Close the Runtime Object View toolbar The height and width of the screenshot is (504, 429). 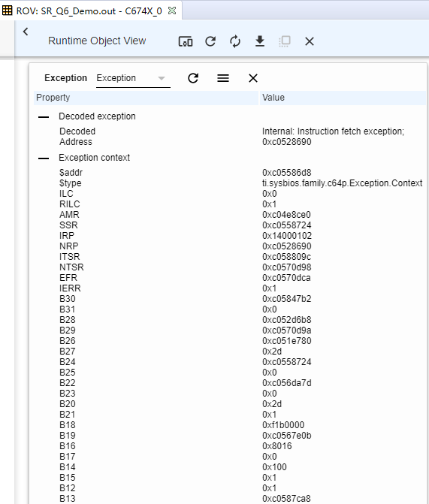[310, 41]
